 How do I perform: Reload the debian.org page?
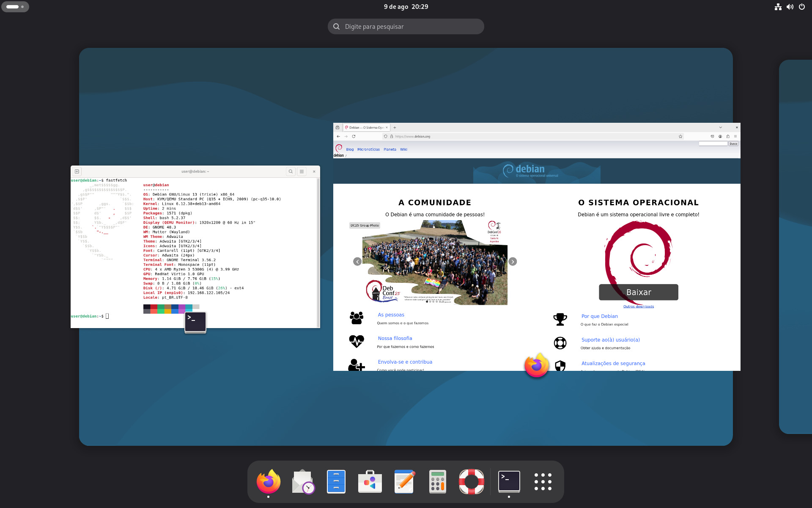(354, 136)
